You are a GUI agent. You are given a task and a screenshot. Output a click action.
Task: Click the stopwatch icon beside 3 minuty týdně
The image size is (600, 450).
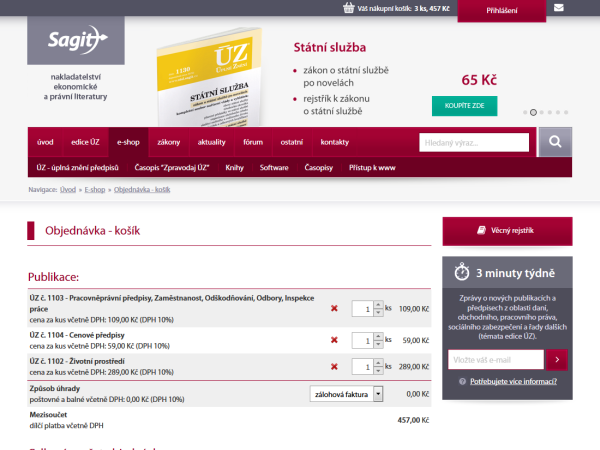click(462, 272)
